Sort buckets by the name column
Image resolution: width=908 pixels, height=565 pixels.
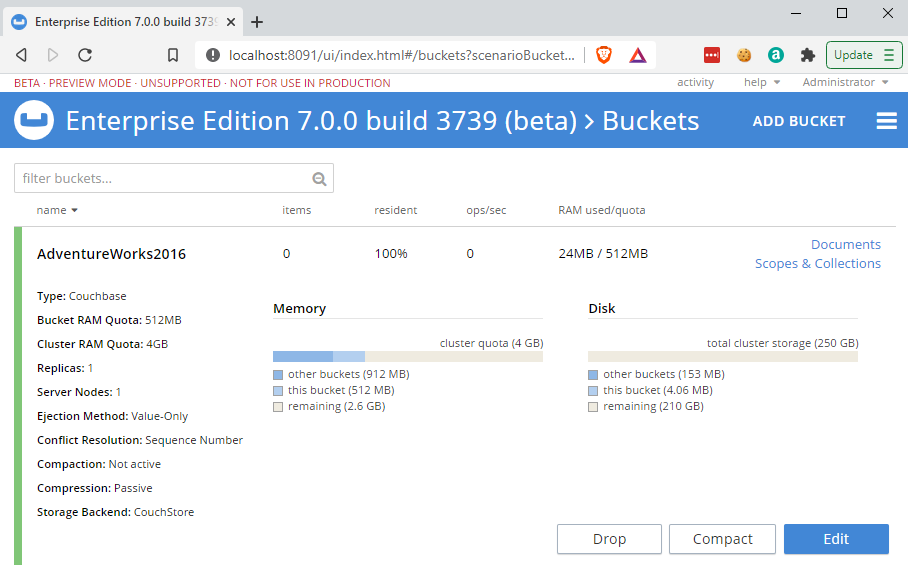click(x=57, y=210)
